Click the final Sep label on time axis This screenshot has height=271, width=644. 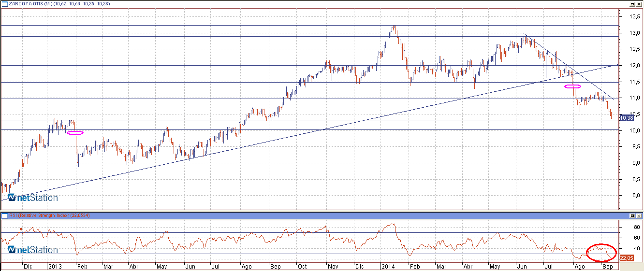(x=607, y=267)
